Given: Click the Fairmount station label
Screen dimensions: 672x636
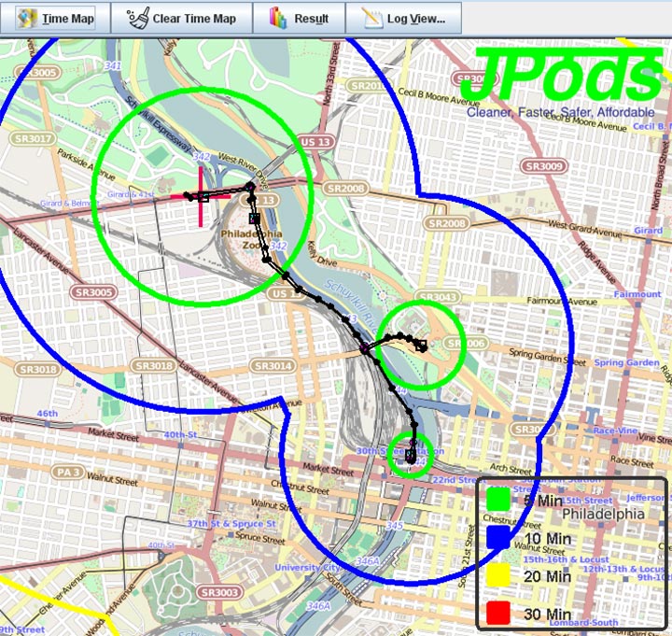Looking at the screenshot, I should 637,294.
